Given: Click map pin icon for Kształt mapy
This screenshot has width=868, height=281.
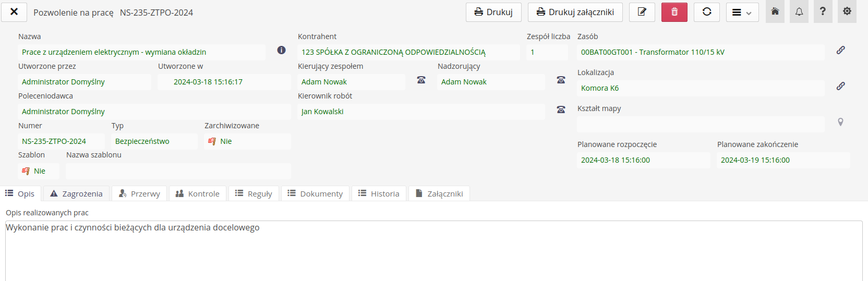Looking at the screenshot, I should tap(840, 122).
